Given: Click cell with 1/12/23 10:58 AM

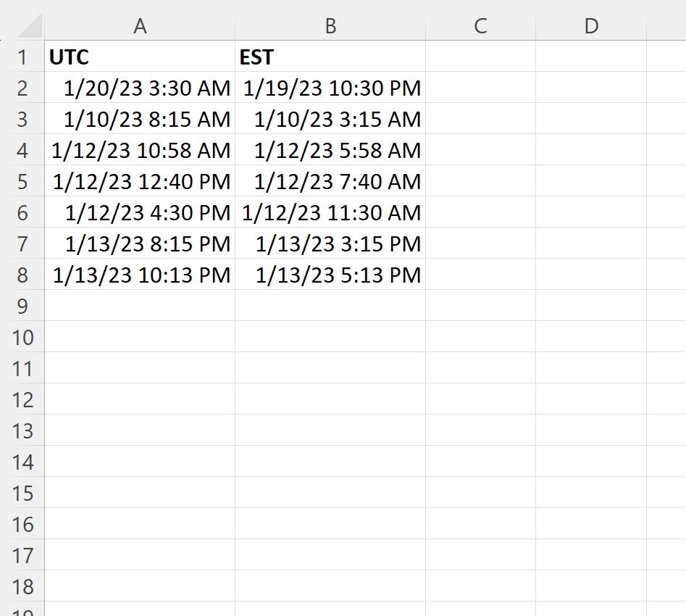Looking at the screenshot, I should click(140, 150).
